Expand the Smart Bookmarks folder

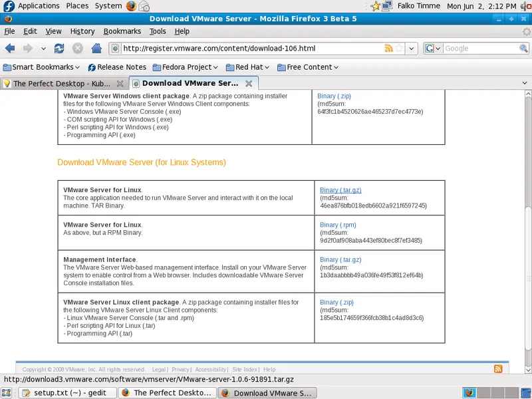click(41, 67)
